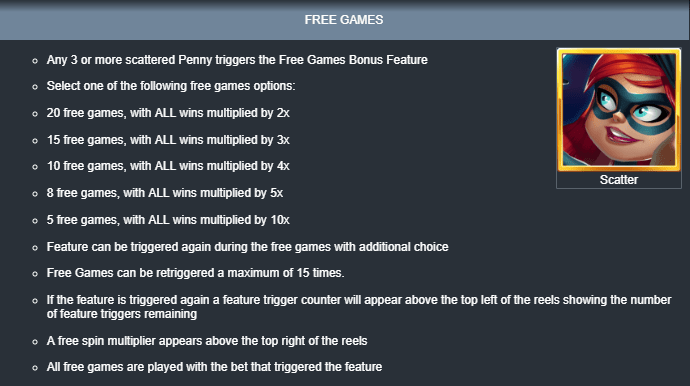Click 'Feature can be triggered again' line
The height and width of the screenshot is (386, 690).
pos(248,247)
